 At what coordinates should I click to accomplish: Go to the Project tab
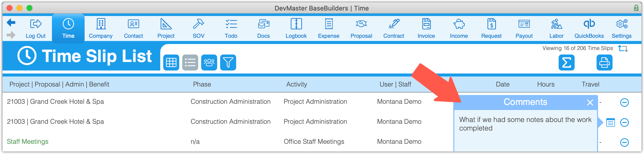[166, 28]
